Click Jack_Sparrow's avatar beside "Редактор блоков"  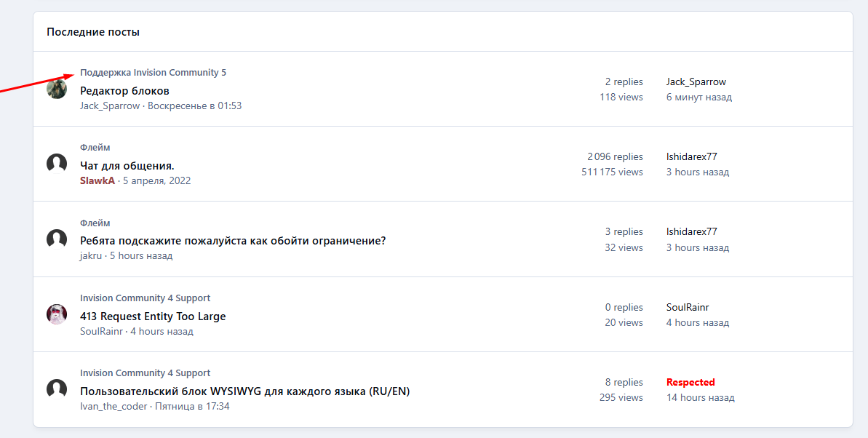(x=57, y=89)
